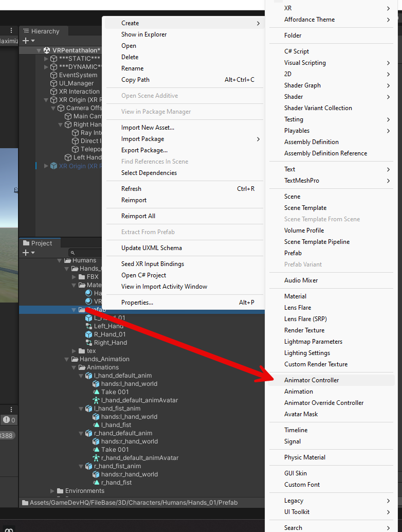Click the cube icon beside EventSystem
The image size is (402, 532).
click(x=53, y=75)
